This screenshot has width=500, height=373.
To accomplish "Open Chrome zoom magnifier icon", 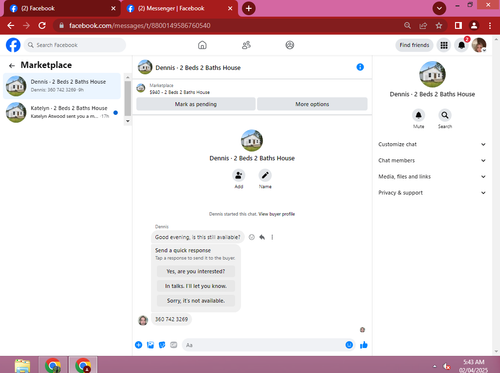I will [407, 25].
